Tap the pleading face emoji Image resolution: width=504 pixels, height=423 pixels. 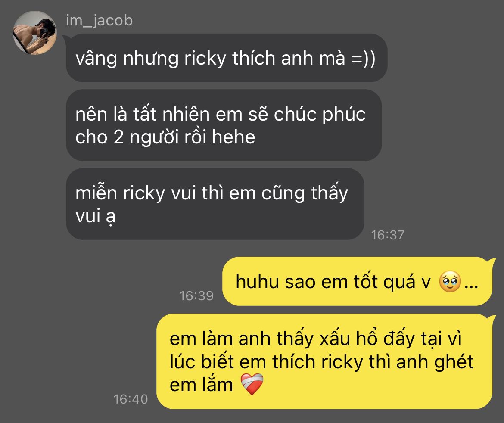pos(450,282)
